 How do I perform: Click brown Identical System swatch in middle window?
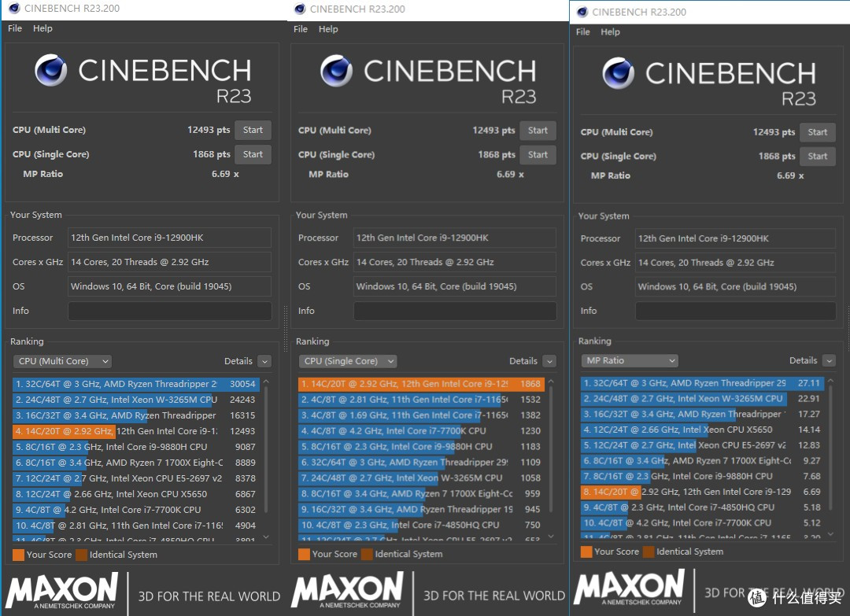(x=367, y=554)
